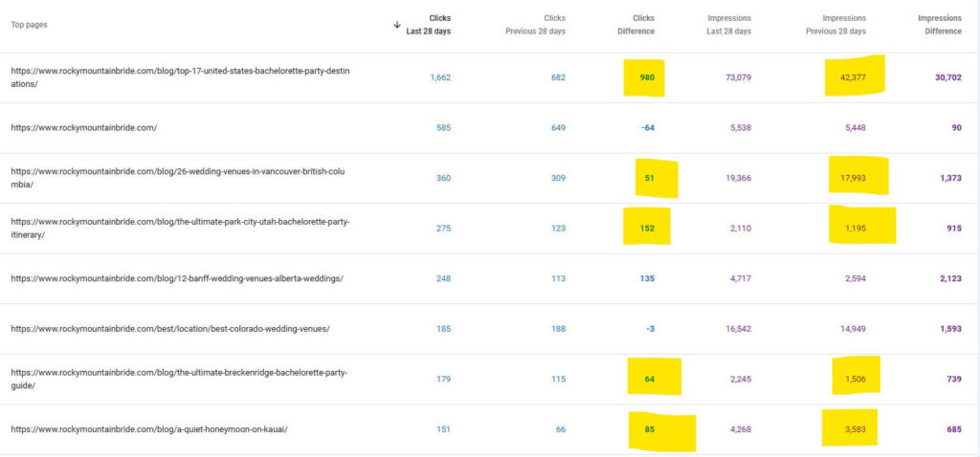The width and height of the screenshot is (980, 457).
Task: Select the highlighted 1,506 impressions value
Action: pyautogui.click(x=856, y=380)
